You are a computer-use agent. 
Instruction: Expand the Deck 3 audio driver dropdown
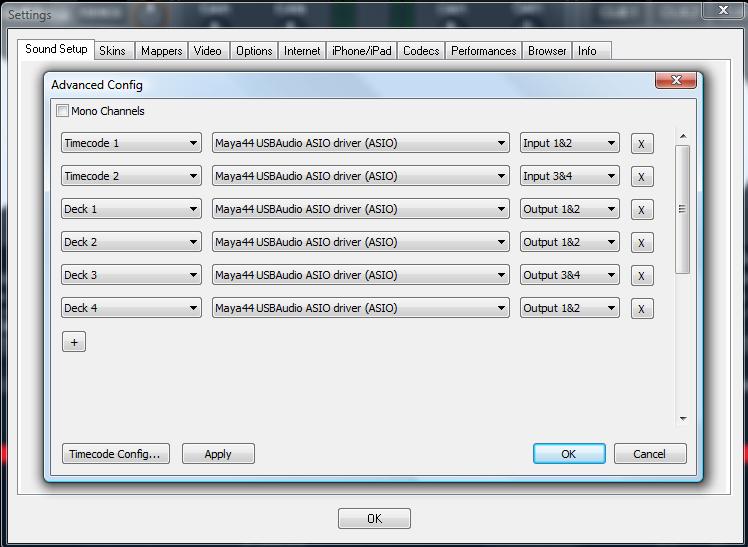click(361, 274)
